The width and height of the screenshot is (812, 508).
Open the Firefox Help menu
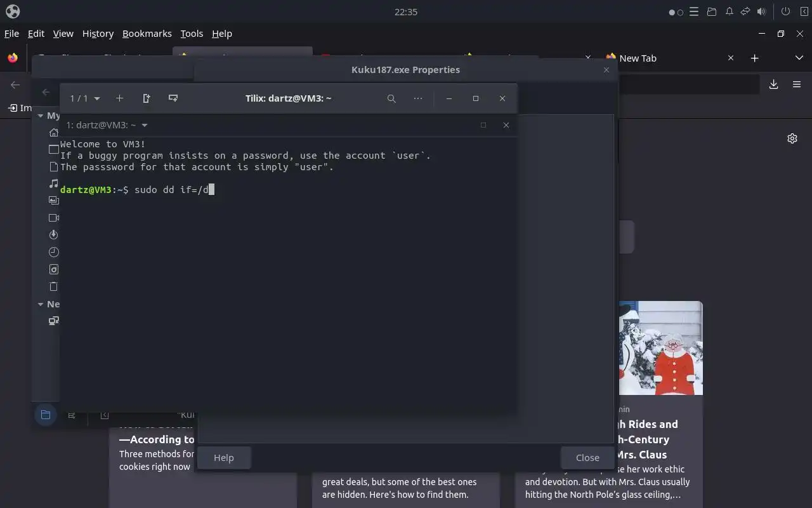coord(222,34)
